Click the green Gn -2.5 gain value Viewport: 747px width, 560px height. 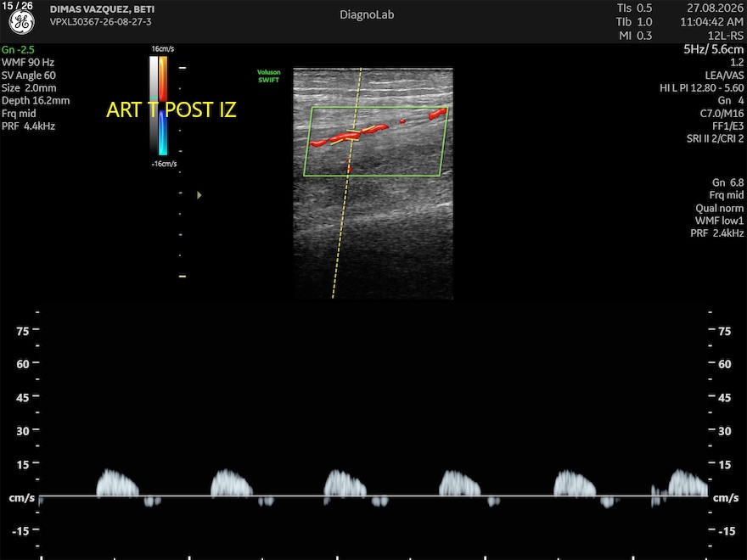tap(18, 49)
